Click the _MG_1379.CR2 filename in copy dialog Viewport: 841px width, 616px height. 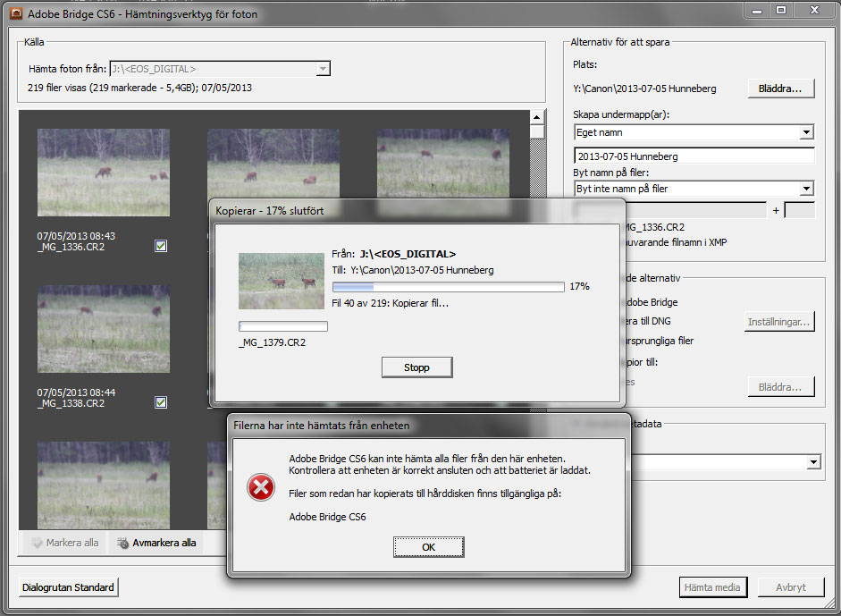(272, 342)
